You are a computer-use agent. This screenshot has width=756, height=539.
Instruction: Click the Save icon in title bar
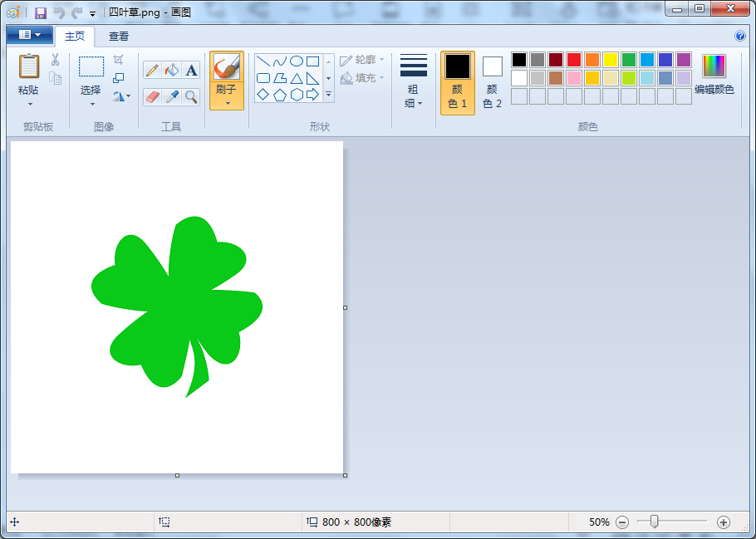click(41, 12)
